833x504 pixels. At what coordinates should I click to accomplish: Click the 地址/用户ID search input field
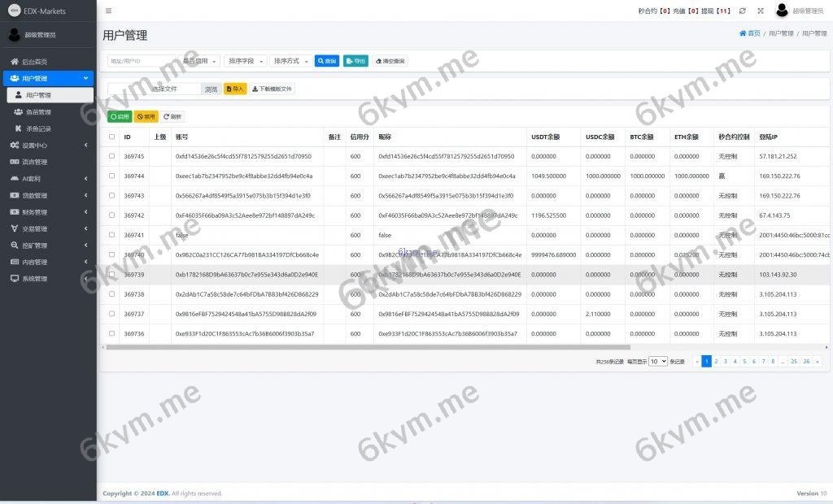click(142, 61)
